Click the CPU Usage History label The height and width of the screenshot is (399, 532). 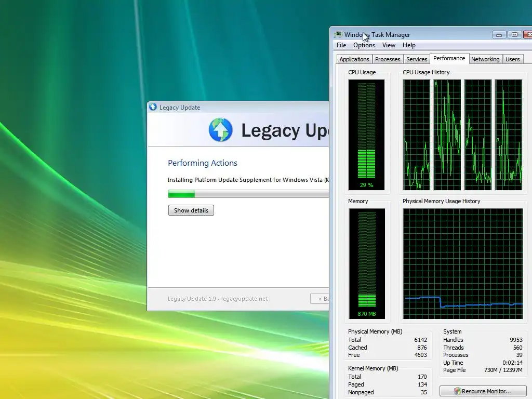tap(426, 72)
